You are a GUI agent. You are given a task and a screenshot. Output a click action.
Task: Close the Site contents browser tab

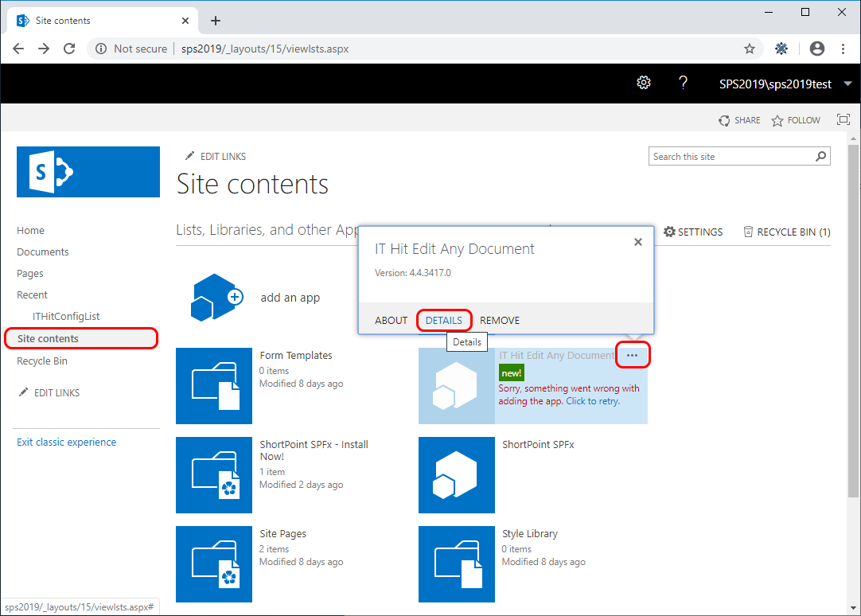click(185, 21)
